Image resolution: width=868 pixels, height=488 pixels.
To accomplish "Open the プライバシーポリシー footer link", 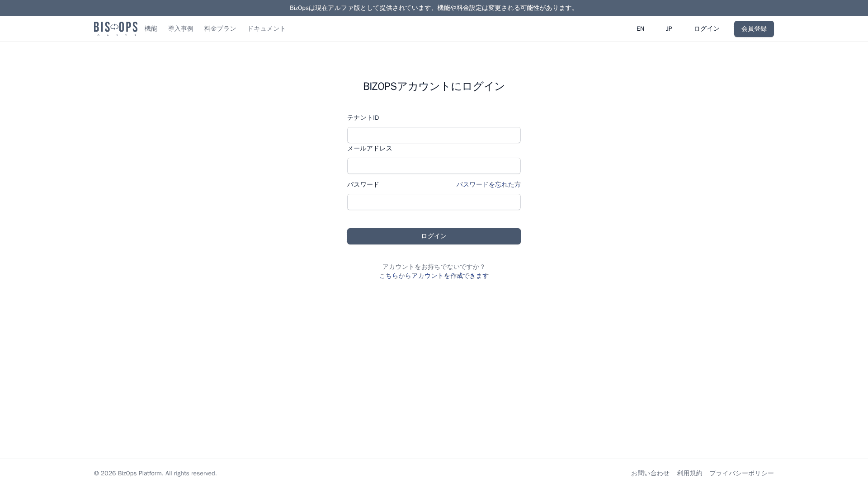I will 742,474.
